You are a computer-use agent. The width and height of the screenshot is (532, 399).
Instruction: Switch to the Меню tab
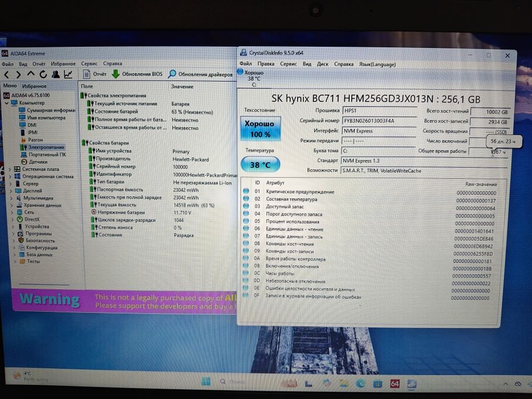[x=10, y=86]
